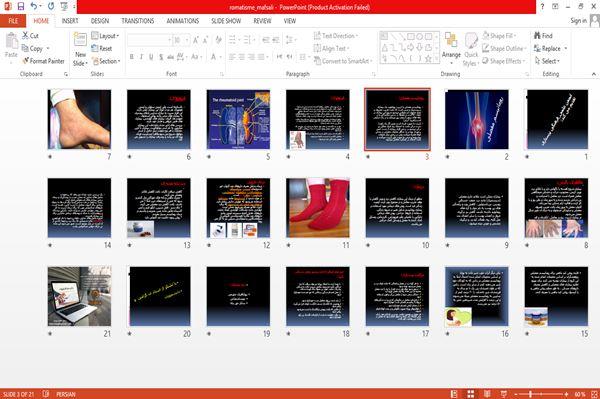
Task: Switch to the DESIGN tab
Action: (100, 21)
